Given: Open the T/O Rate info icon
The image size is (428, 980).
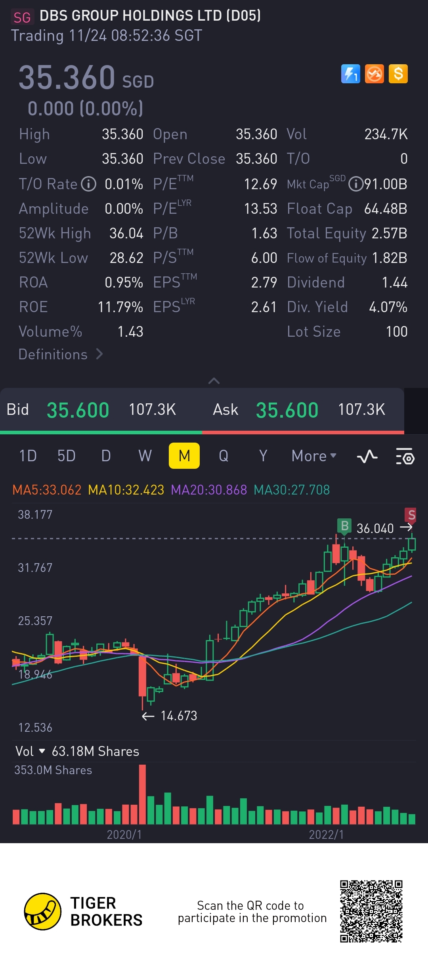Looking at the screenshot, I should 89,184.
